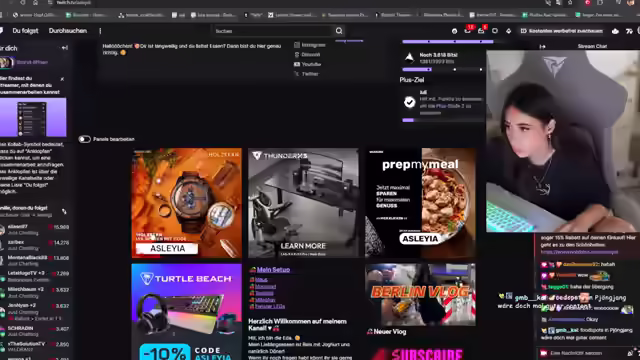Viewport: 640px width, 360px height.
Task: Select MontanaBlack88 channel in sidebar
Action: pos(35,260)
